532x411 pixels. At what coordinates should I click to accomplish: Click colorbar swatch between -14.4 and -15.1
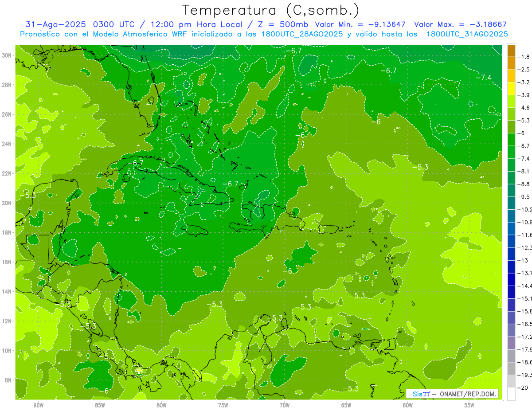pyautogui.click(x=511, y=292)
